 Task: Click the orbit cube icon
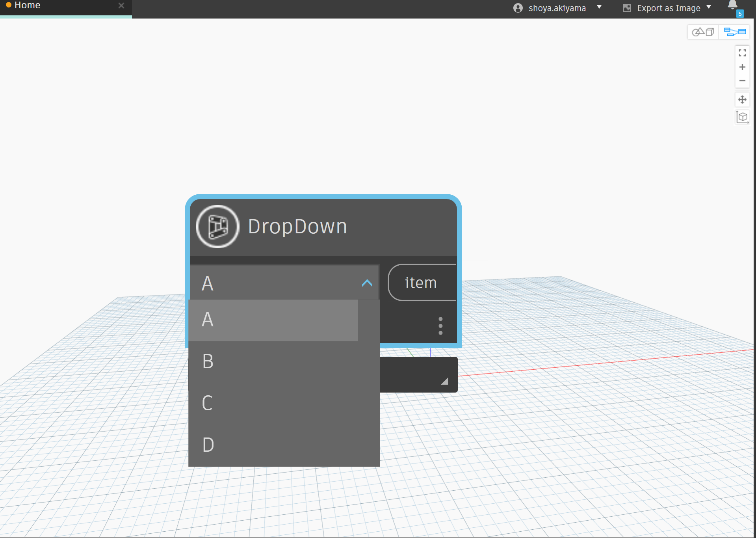[742, 117]
